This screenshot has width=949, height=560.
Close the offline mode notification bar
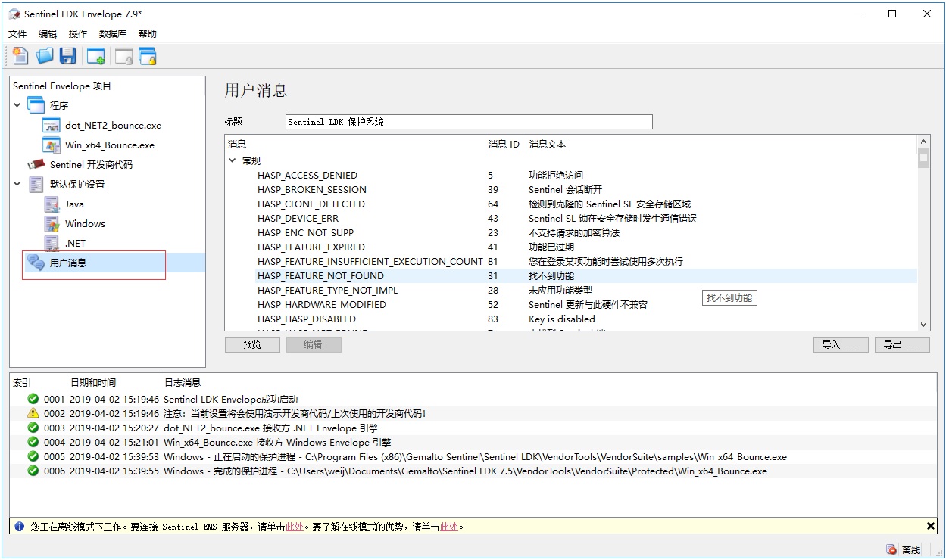coord(931,526)
